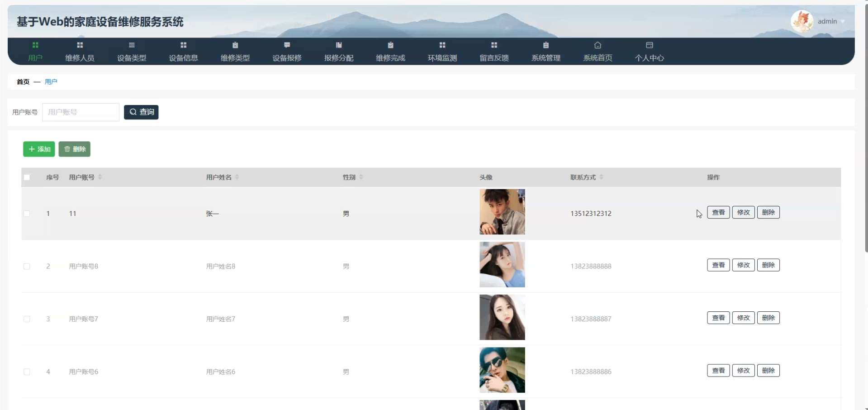
Task: Click 查看 for 用户账号8 row
Action: [718, 265]
